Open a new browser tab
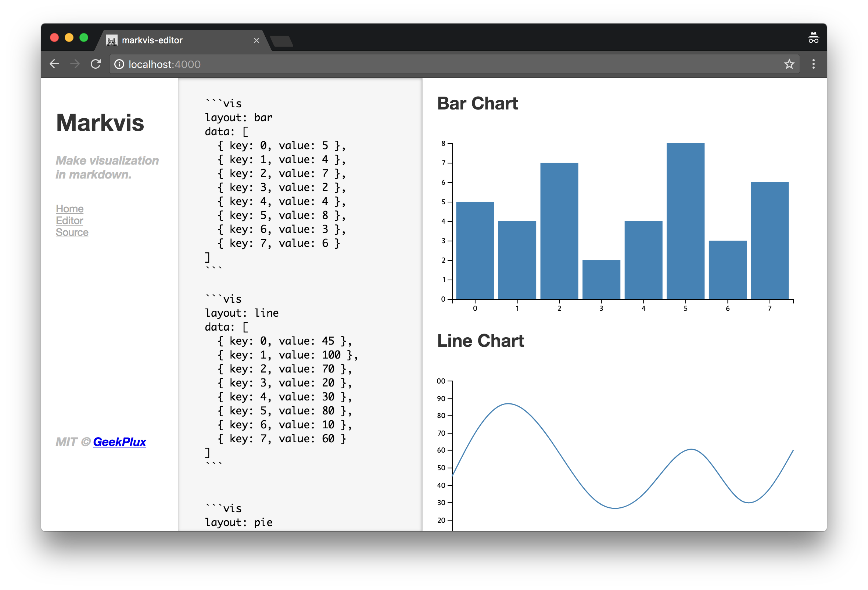This screenshot has width=868, height=590. (282, 41)
